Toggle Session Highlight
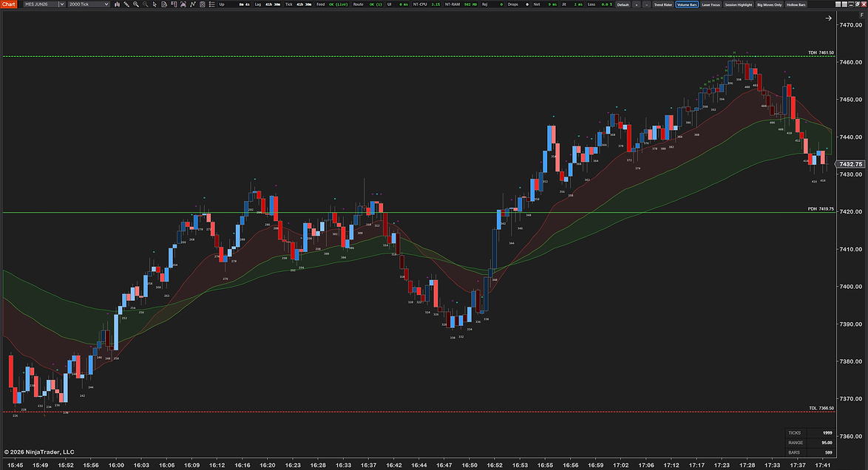868x470 pixels. pos(739,4)
